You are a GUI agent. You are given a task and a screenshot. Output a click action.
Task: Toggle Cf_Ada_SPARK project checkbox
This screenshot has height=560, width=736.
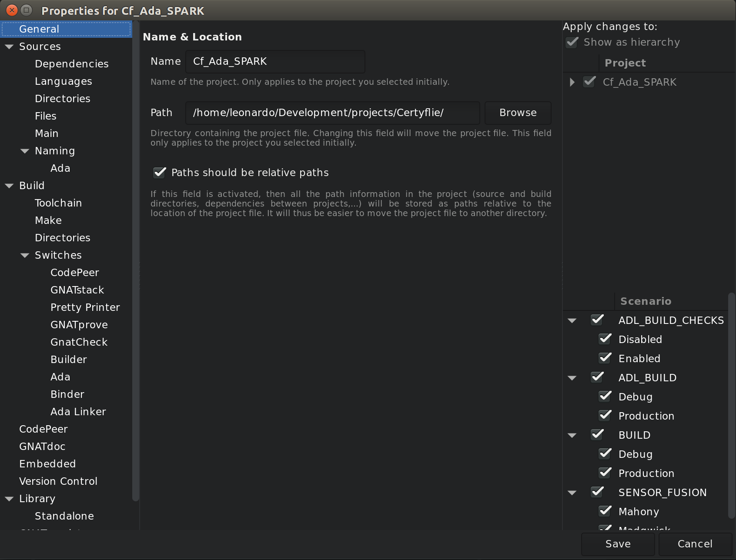click(589, 82)
